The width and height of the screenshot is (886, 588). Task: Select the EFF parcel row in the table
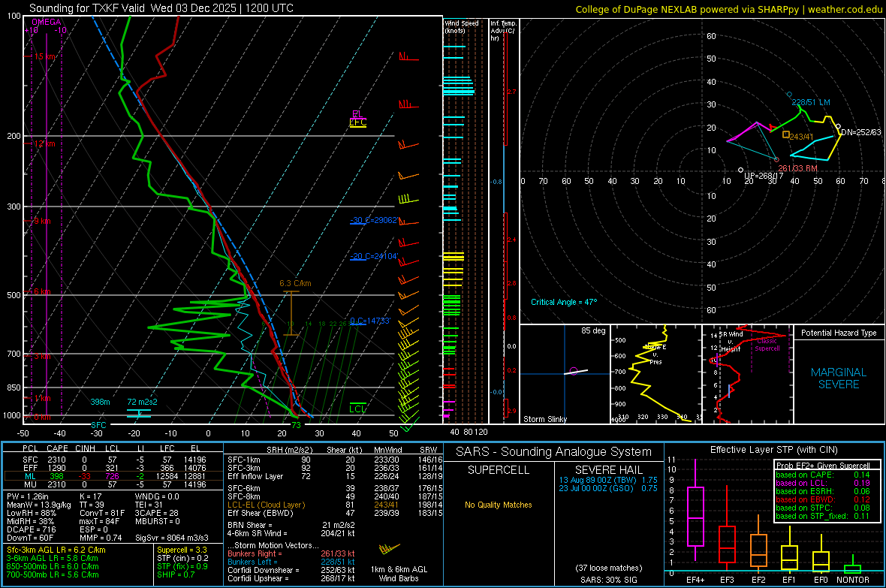113,468
